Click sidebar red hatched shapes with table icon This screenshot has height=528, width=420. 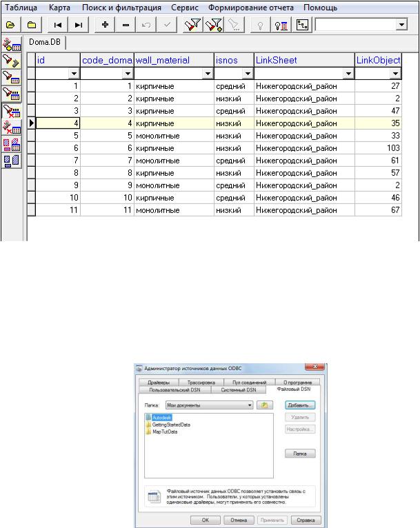point(12,144)
